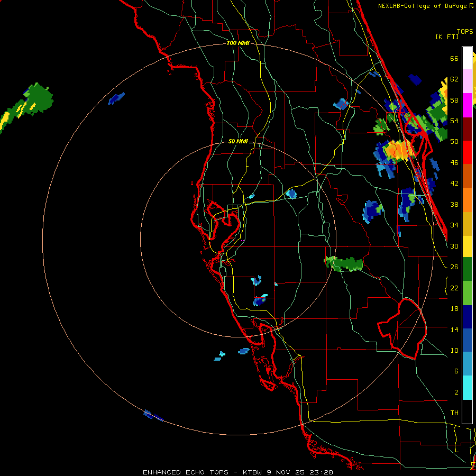Click the legend value 26
This screenshot has width=476, height=476.
(x=454, y=267)
